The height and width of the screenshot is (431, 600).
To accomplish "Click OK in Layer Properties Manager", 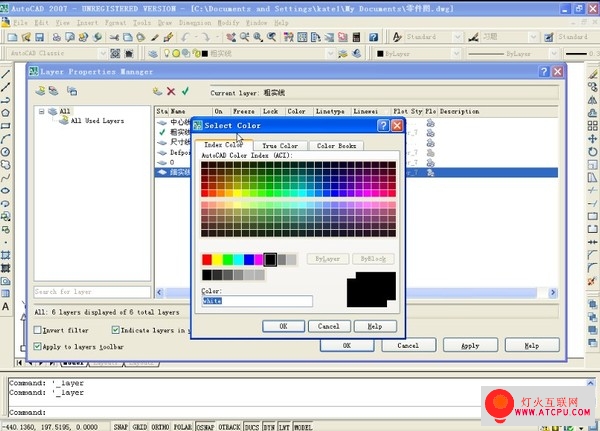I will (x=347, y=346).
